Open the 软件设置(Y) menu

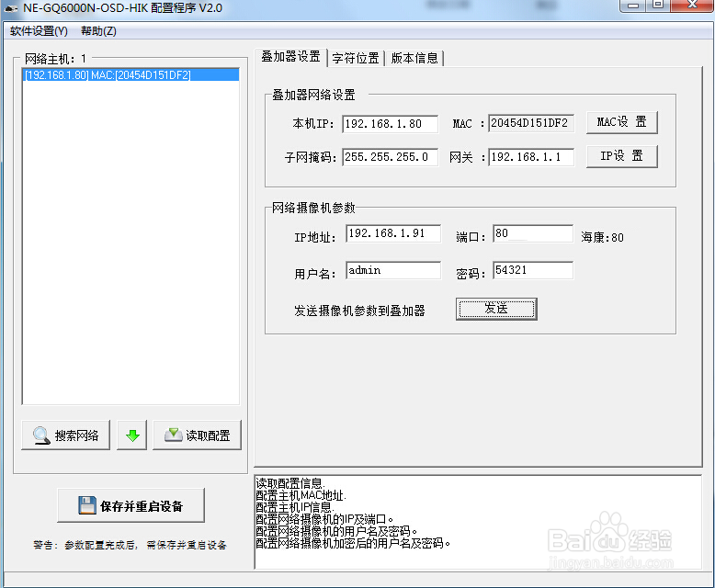[x=39, y=31]
